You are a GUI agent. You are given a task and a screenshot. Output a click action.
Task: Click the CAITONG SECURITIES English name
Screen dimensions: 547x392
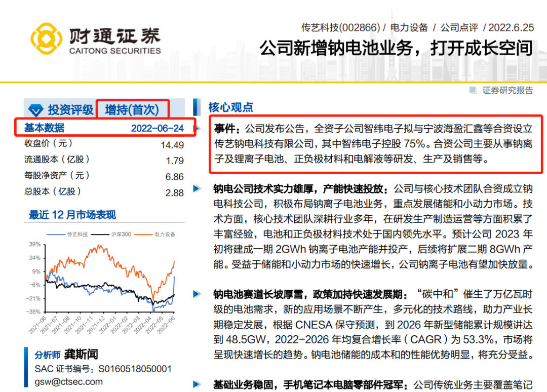tap(115, 51)
